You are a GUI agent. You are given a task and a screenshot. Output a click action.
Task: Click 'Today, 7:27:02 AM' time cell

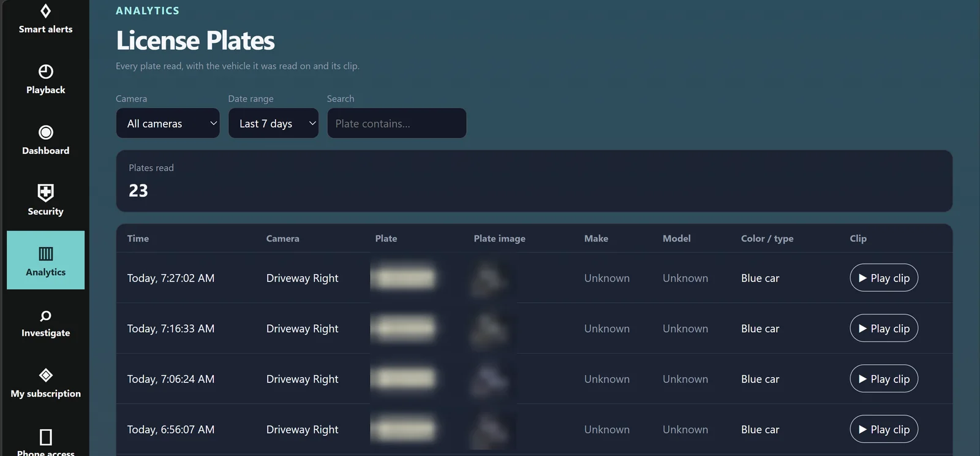(171, 278)
